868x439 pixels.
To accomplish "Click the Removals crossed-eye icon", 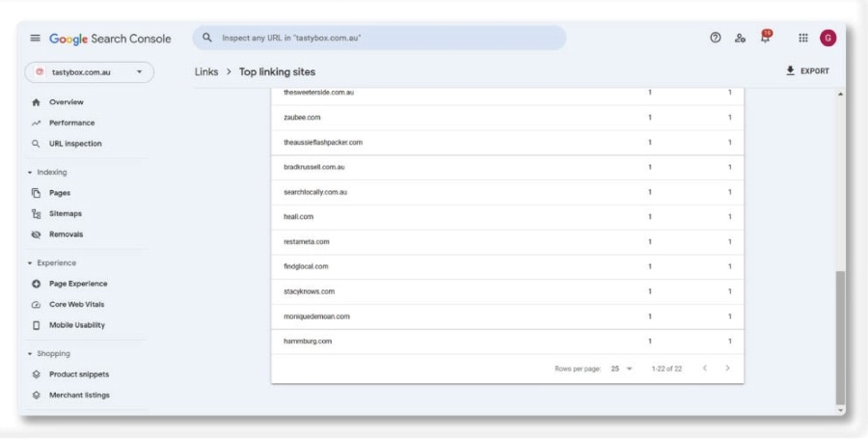I will point(36,234).
